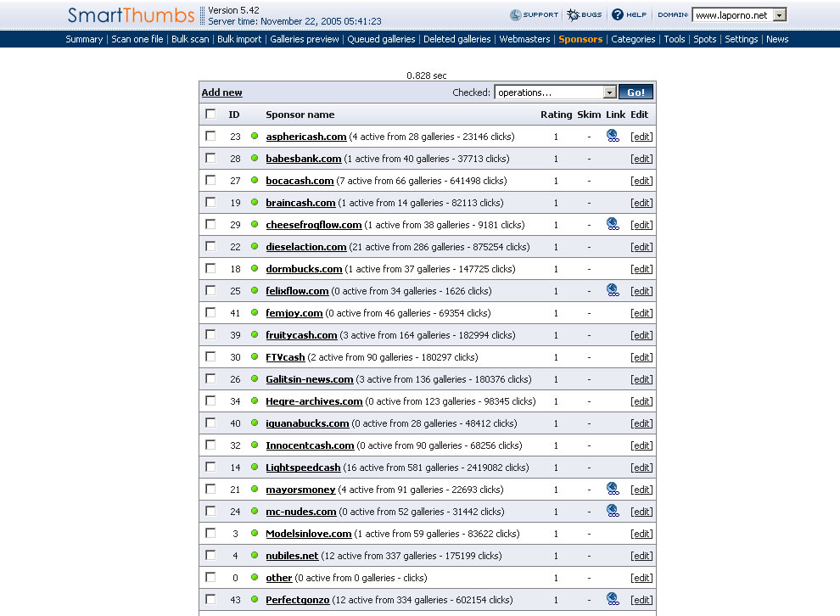The height and width of the screenshot is (616, 840).
Task: Open Deleted galleries menu item
Action: 457,39
